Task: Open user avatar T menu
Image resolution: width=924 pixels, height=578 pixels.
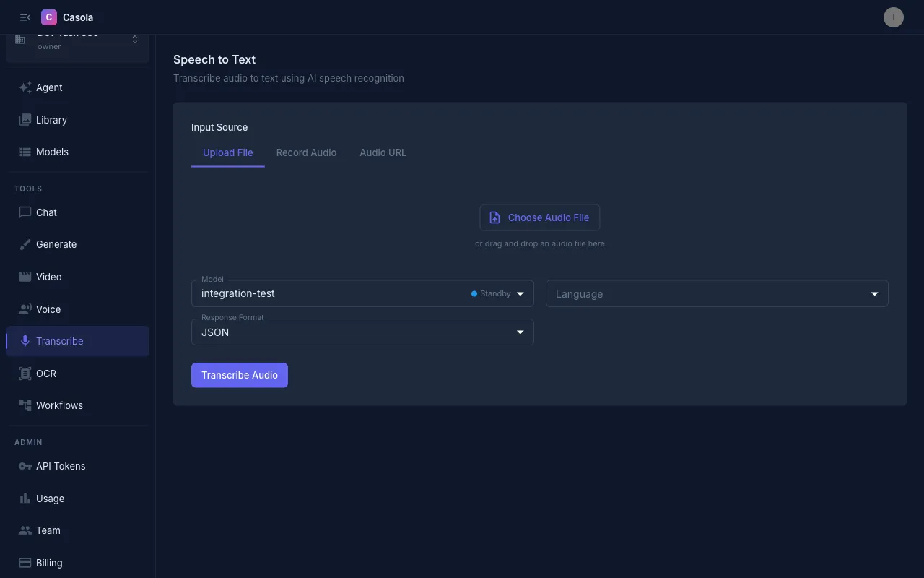Action: click(x=893, y=17)
